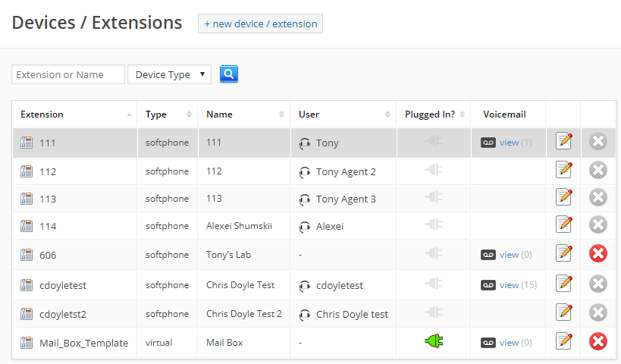This screenshot has width=621, height=364.
Task: Open edit pencil for extension 114
Action: click(563, 225)
